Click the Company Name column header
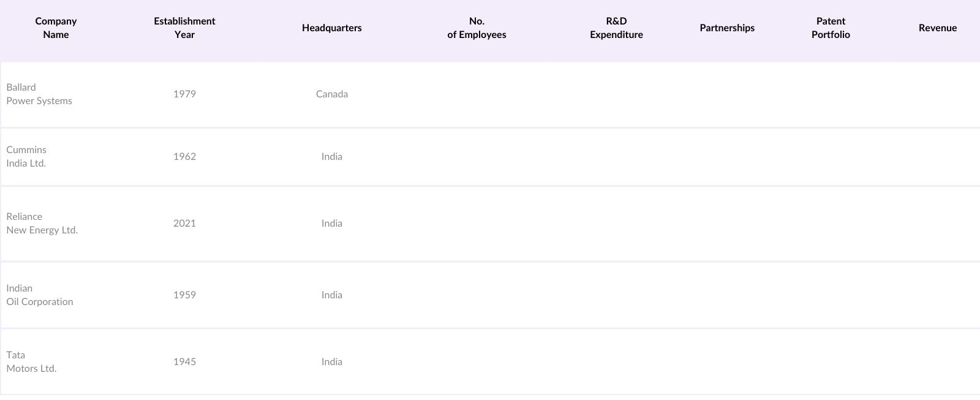980x400 pixels. click(56, 28)
